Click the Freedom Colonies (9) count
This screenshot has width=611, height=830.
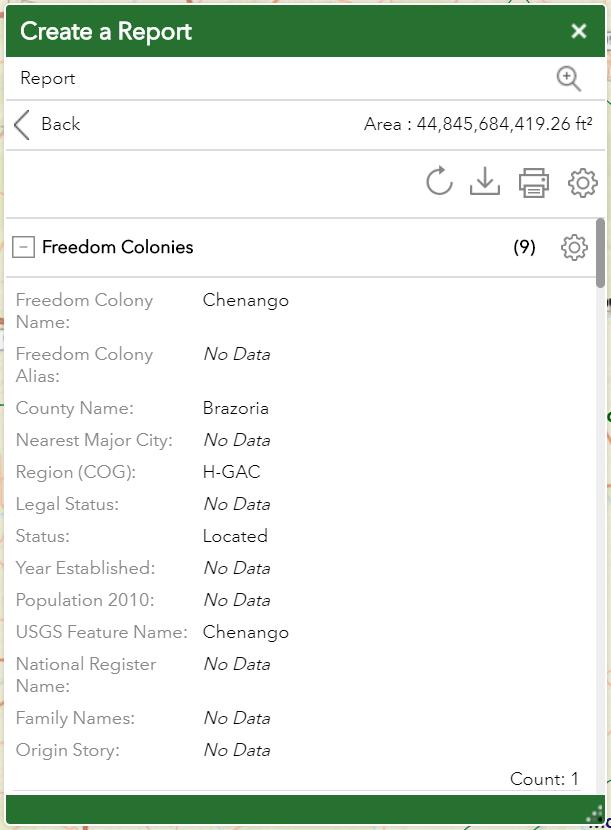point(524,247)
